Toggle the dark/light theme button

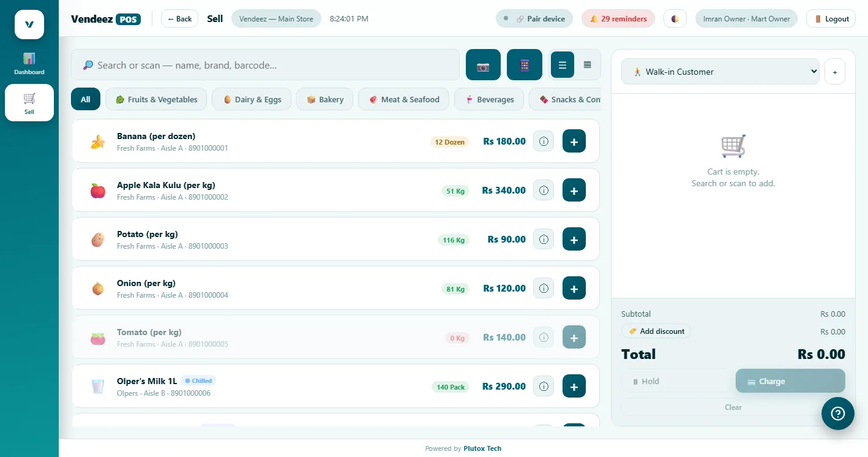tap(675, 19)
